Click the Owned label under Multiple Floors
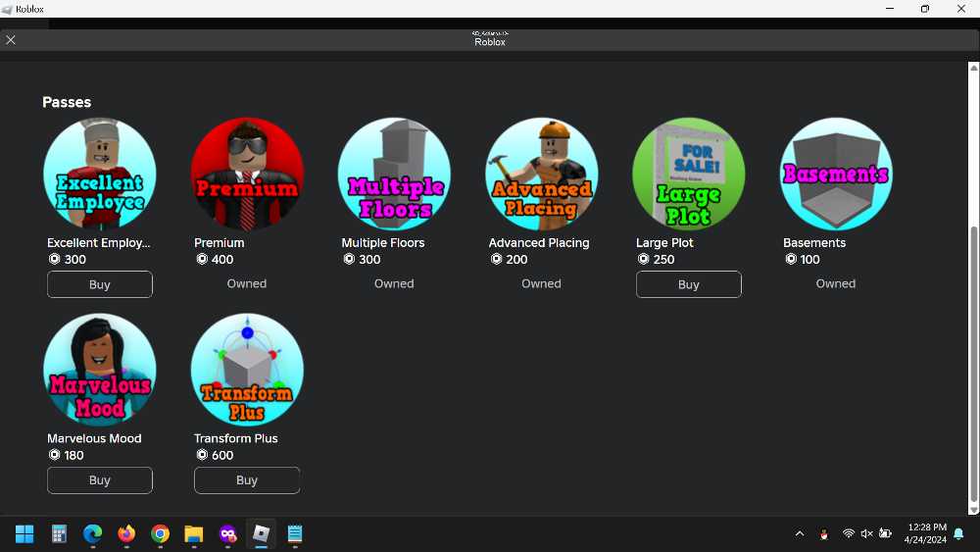The height and width of the screenshot is (552, 980). (394, 283)
